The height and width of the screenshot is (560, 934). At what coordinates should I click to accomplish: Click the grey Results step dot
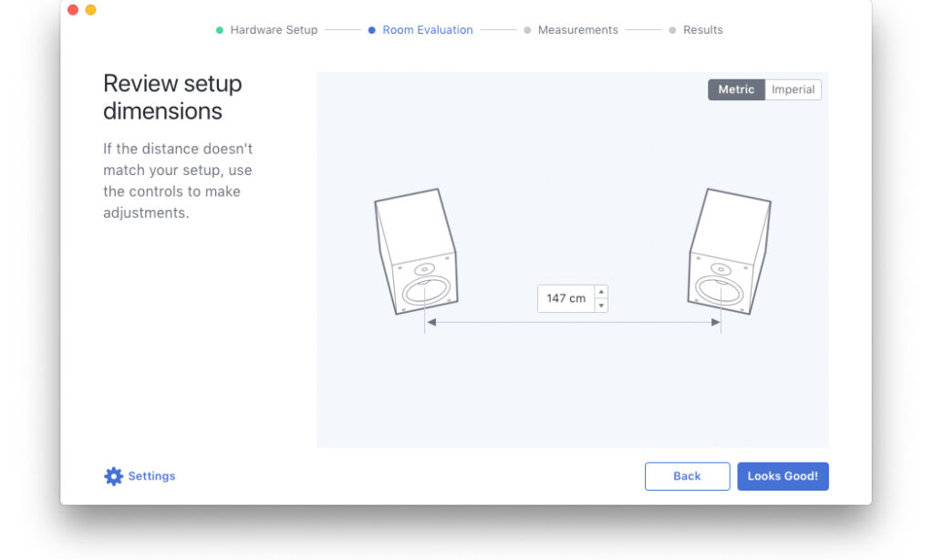(672, 30)
